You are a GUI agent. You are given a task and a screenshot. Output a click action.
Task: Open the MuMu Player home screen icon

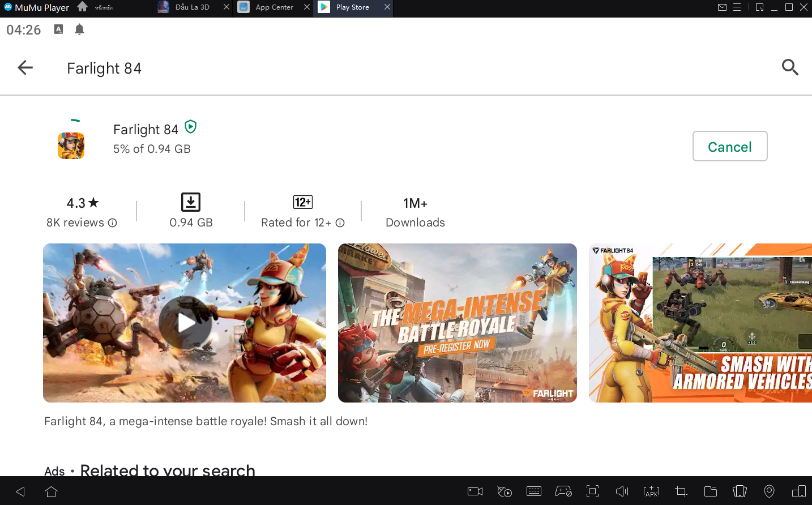pos(83,7)
